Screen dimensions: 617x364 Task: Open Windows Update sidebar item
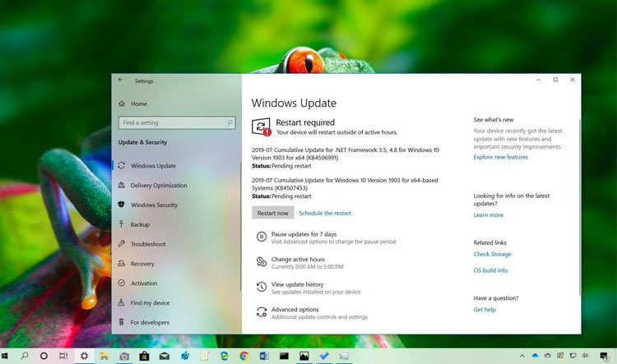(x=153, y=166)
